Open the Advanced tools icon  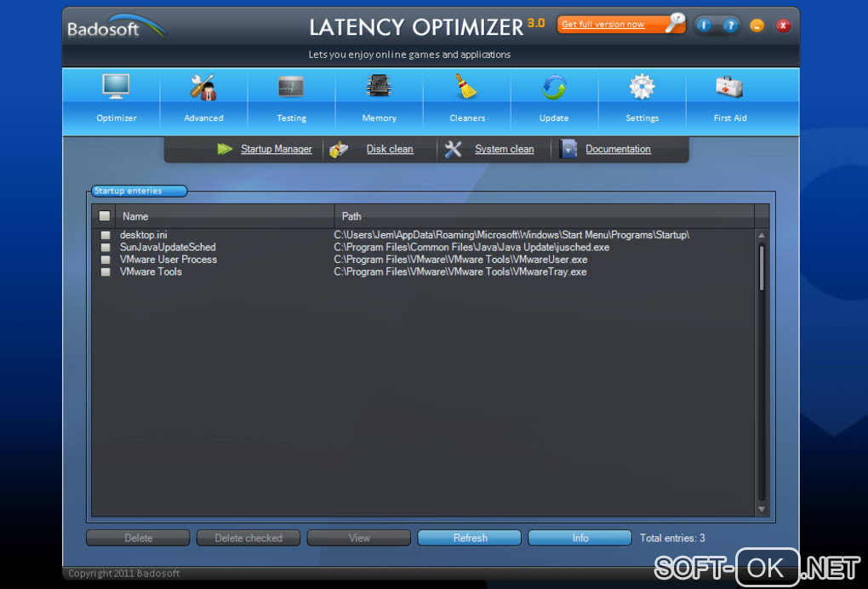203,87
